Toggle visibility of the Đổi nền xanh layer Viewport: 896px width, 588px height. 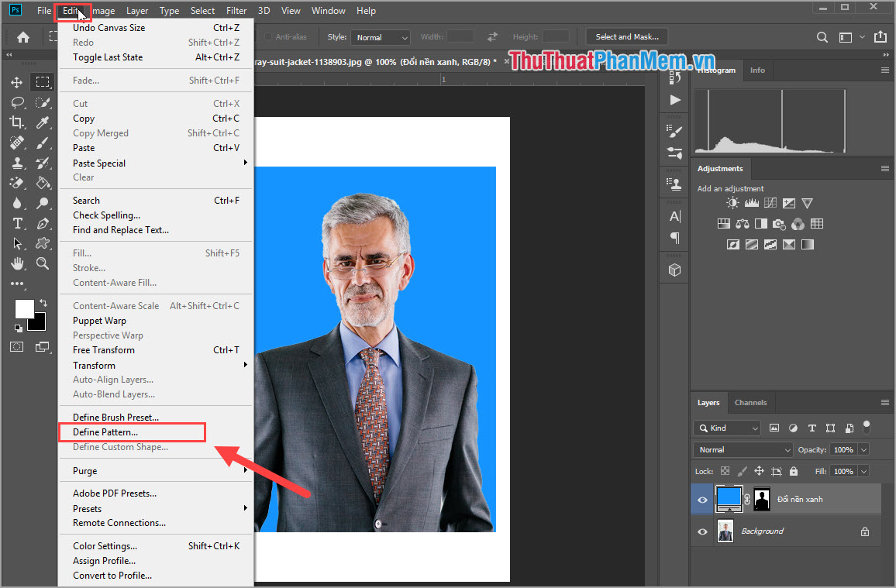pyautogui.click(x=701, y=499)
